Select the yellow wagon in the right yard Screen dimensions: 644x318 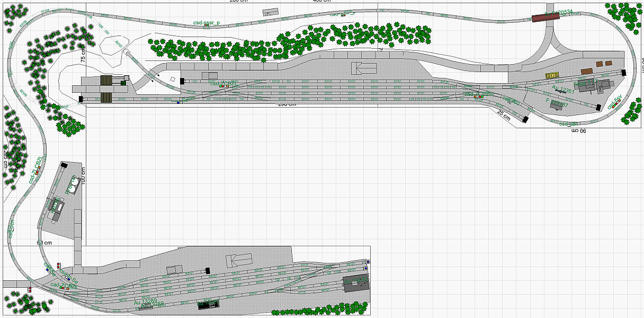tap(552, 76)
